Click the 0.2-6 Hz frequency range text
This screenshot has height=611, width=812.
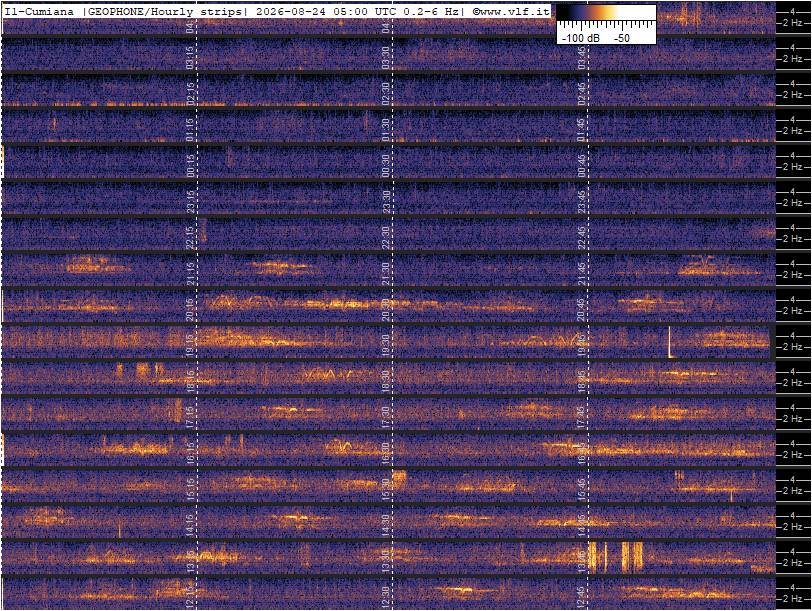[x=433, y=12]
